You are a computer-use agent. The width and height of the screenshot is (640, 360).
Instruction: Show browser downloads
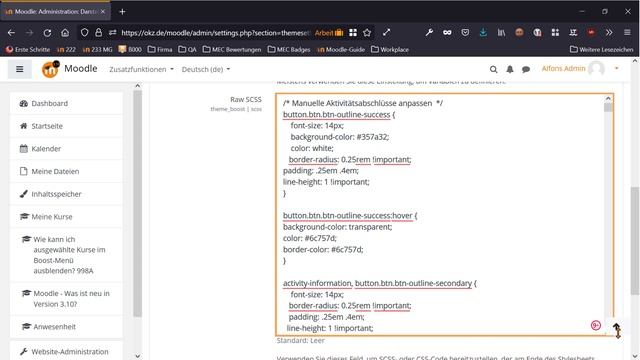coord(483,33)
